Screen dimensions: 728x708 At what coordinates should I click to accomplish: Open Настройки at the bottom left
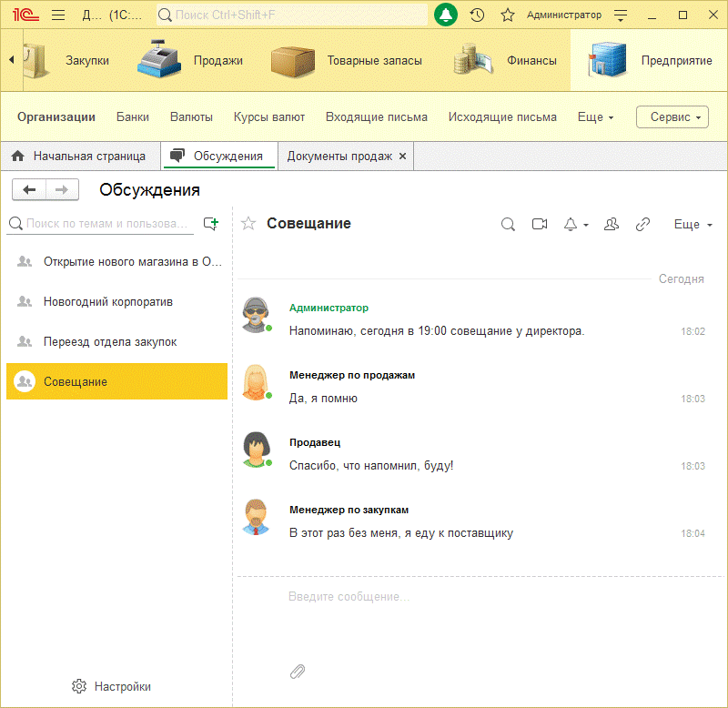point(112,686)
